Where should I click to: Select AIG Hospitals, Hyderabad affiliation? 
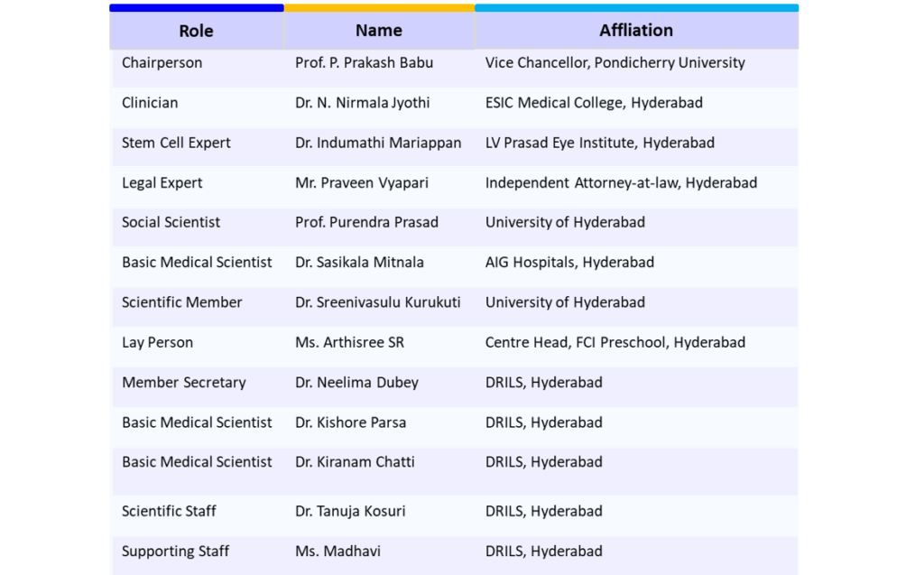(x=570, y=263)
